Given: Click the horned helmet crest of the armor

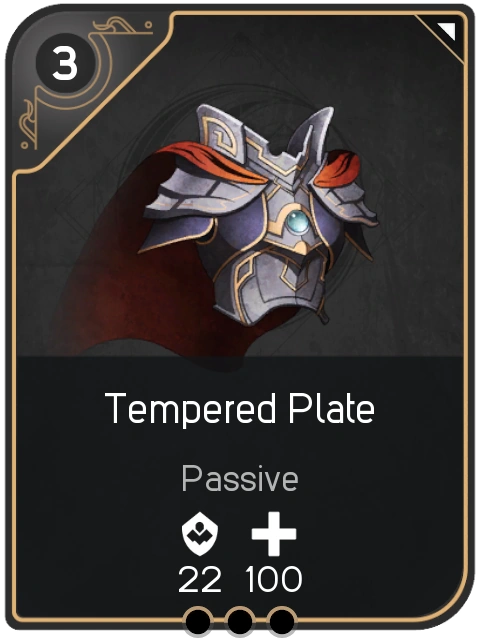Looking at the screenshot, I should (265, 141).
